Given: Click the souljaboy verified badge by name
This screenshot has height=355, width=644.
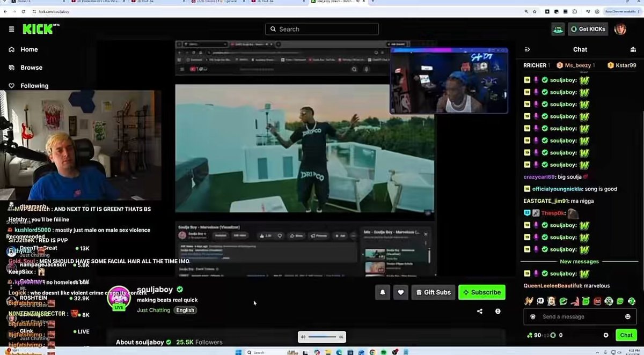Looking at the screenshot, I should [180, 290].
